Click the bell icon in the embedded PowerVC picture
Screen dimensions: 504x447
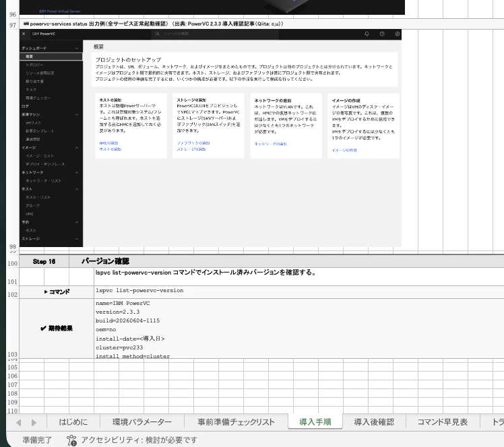tap(367, 34)
